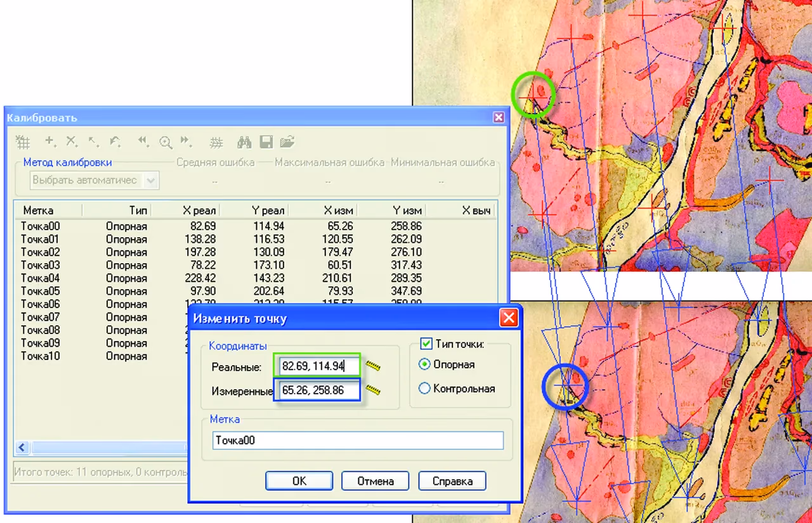Click the previous point double-arrow icon
Viewport: 812px width, 523px height.
pyautogui.click(x=144, y=141)
